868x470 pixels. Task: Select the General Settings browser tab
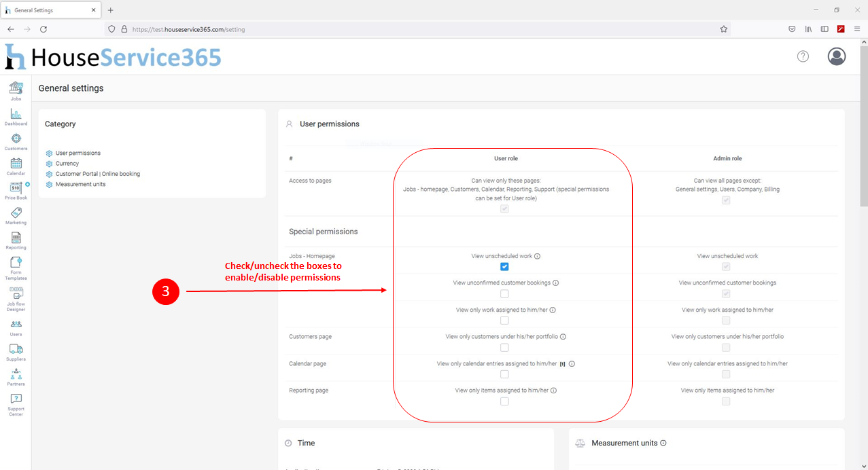click(51, 10)
